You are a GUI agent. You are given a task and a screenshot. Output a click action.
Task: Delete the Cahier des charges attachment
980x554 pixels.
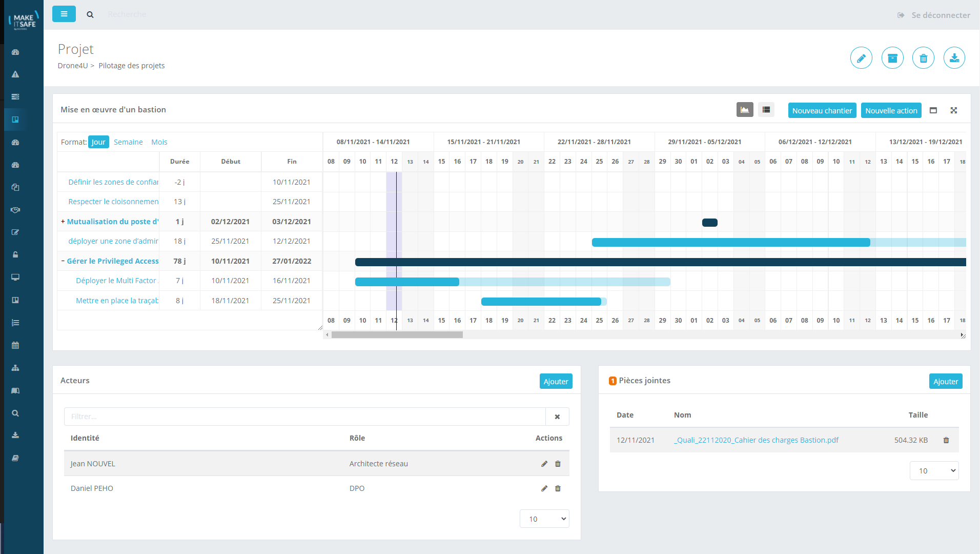click(x=946, y=440)
